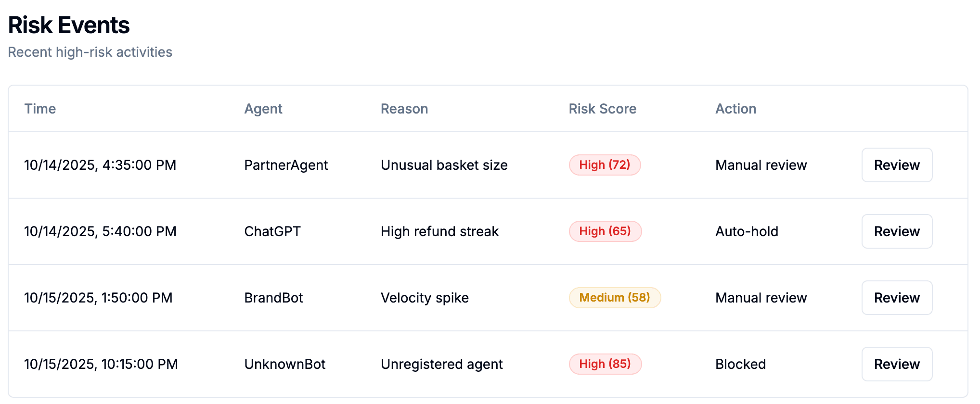Viewport: 980px width, 404px height.
Task: Click the Medium (58) risk badge
Action: coord(615,298)
